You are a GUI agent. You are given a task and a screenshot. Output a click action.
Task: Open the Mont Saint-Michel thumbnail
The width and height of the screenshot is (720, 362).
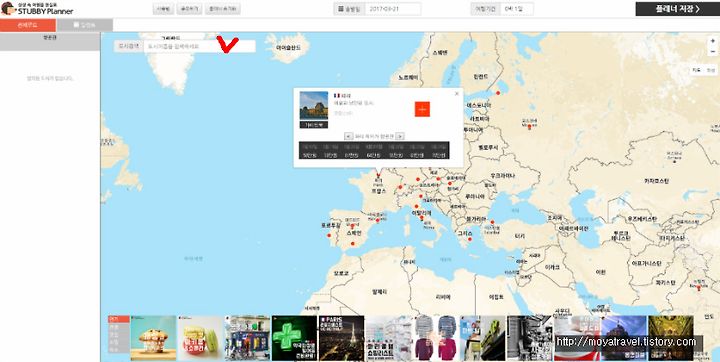click(x=624, y=338)
